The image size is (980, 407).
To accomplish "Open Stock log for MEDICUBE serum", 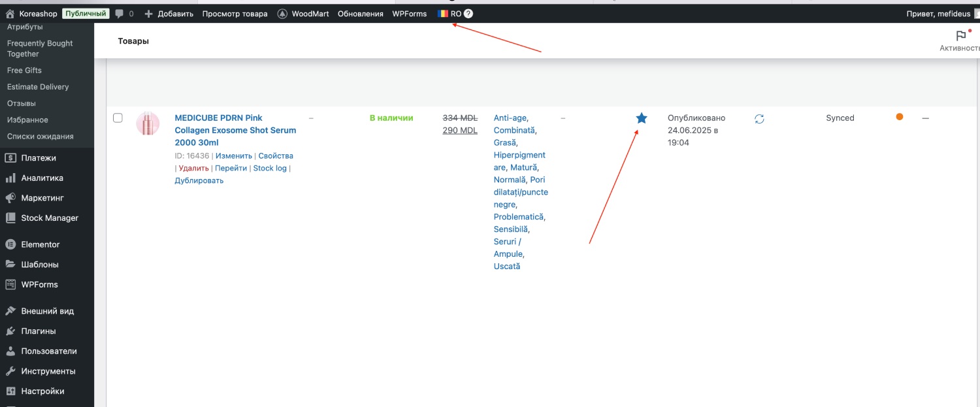I will click(270, 168).
